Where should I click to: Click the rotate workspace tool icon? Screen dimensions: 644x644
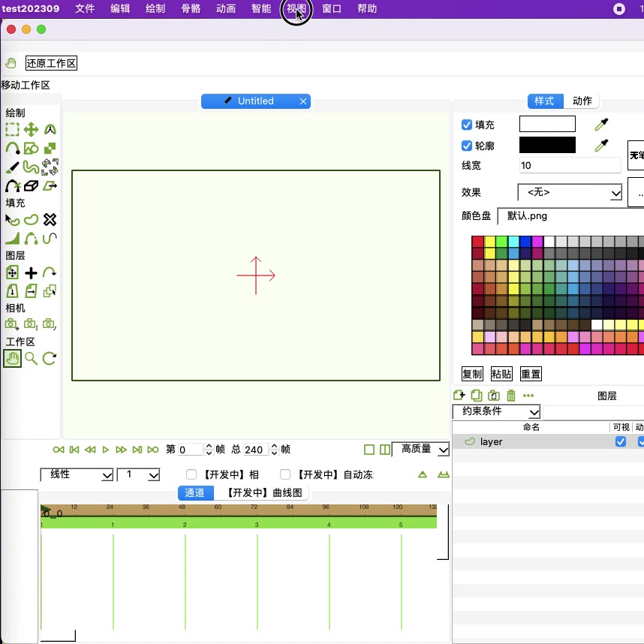(x=50, y=359)
